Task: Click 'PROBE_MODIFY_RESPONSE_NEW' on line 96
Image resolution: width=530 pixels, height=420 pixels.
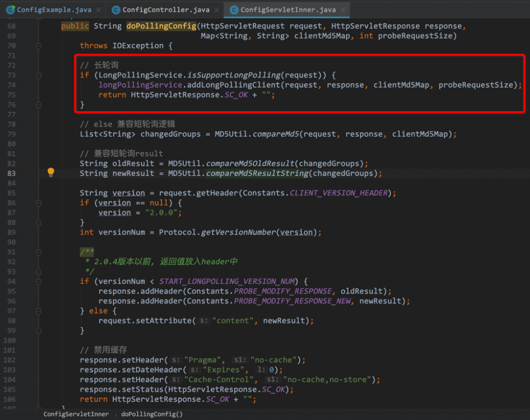Action: (x=293, y=301)
